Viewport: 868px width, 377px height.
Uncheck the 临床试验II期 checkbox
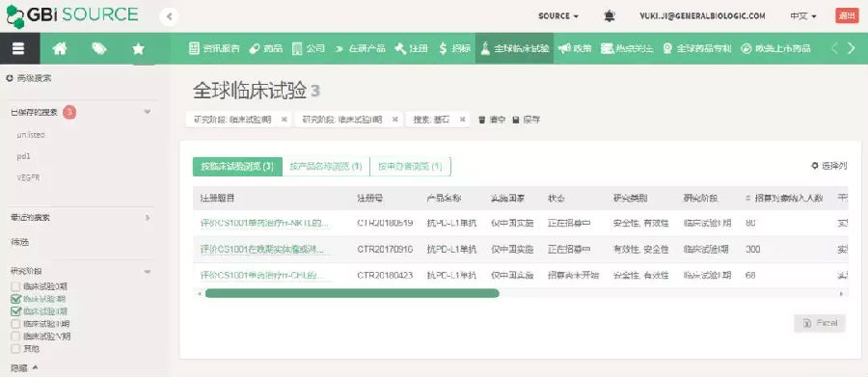coord(15,311)
